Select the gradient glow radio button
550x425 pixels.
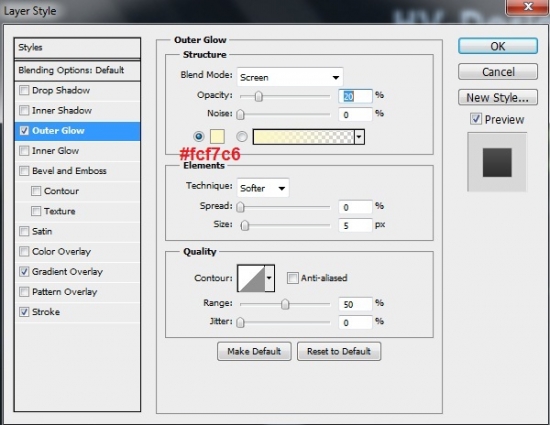coord(242,136)
